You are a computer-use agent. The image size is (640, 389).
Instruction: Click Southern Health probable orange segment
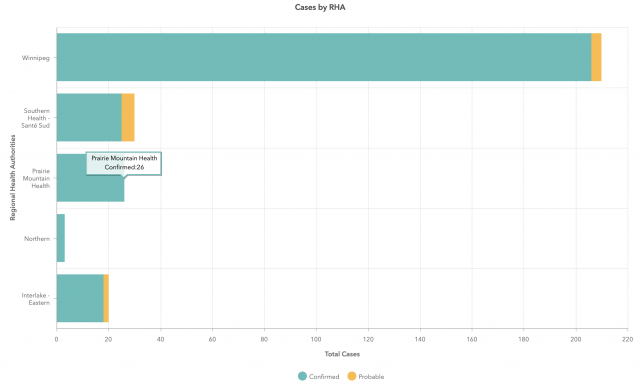point(128,118)
